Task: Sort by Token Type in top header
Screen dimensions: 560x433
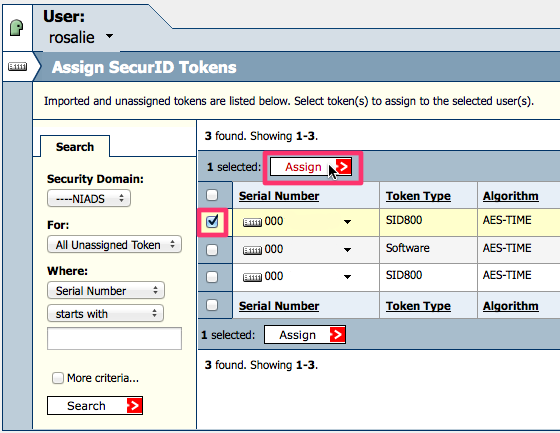Action: click(x=418, y=196)
